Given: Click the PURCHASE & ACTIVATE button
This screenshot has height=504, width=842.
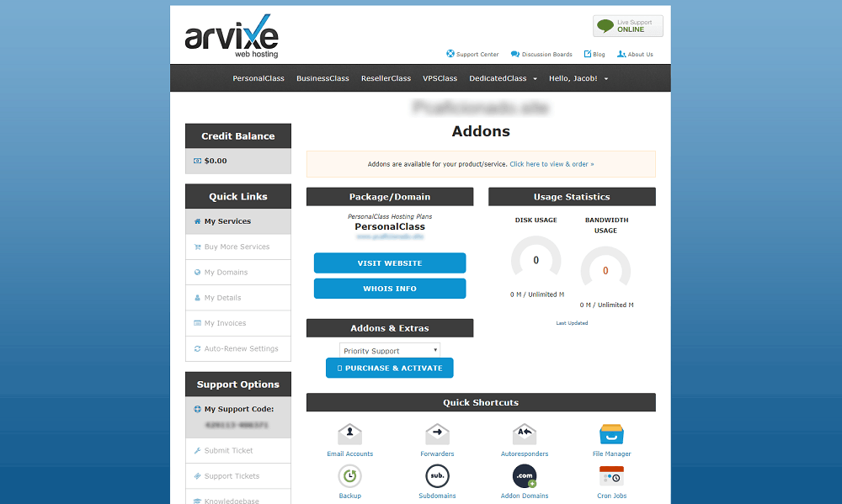Looking at the screenshot, I should pos(389,368).
